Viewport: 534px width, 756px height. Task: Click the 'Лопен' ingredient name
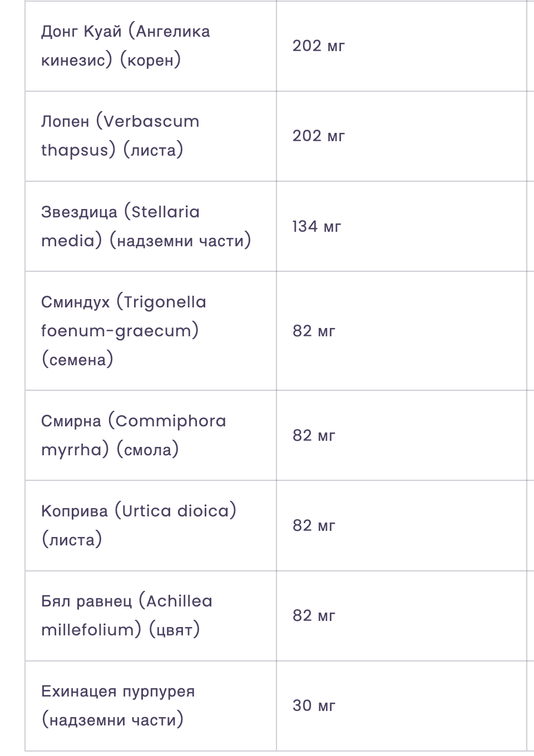[x=65, y=122]
